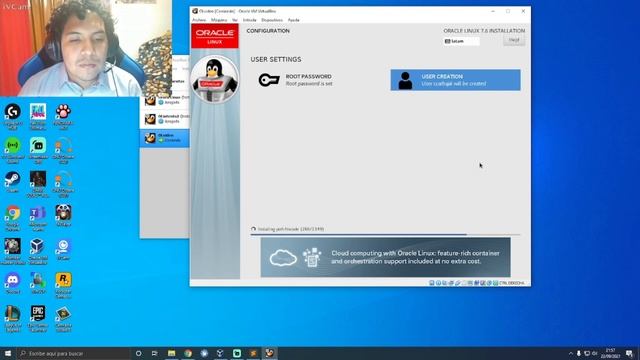Click the Oracle Linux logo in the sidebar
This screenshot has width=640, height=360.
[215, 36]
